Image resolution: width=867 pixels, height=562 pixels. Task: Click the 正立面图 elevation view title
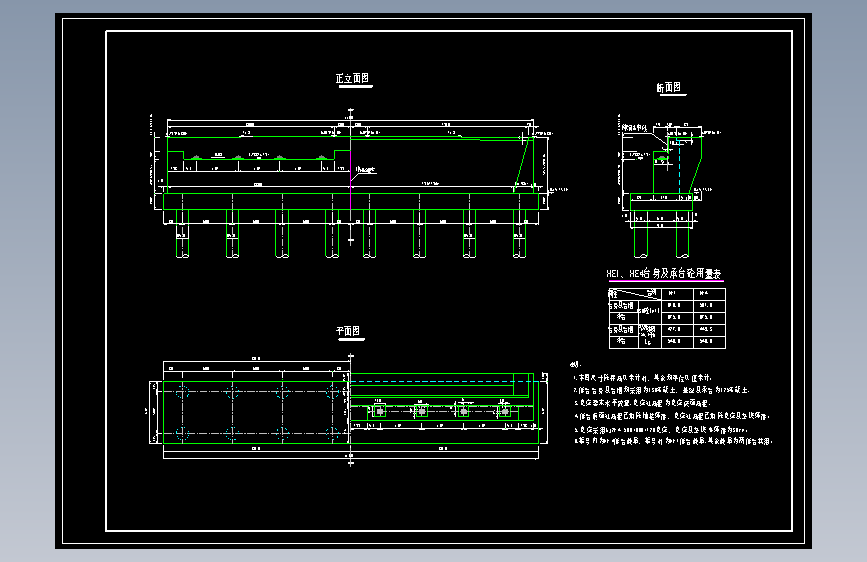click(352, 79)
